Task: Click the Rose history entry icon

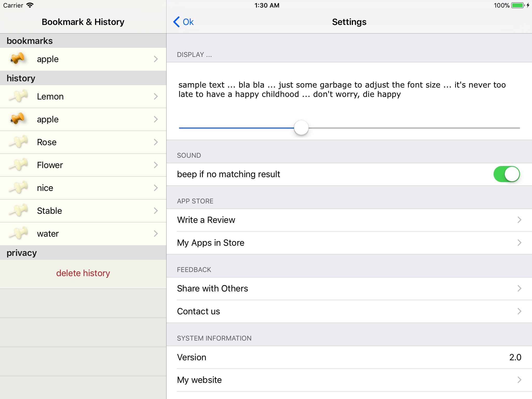Action: pyautogui.click(x=19, y=142)
